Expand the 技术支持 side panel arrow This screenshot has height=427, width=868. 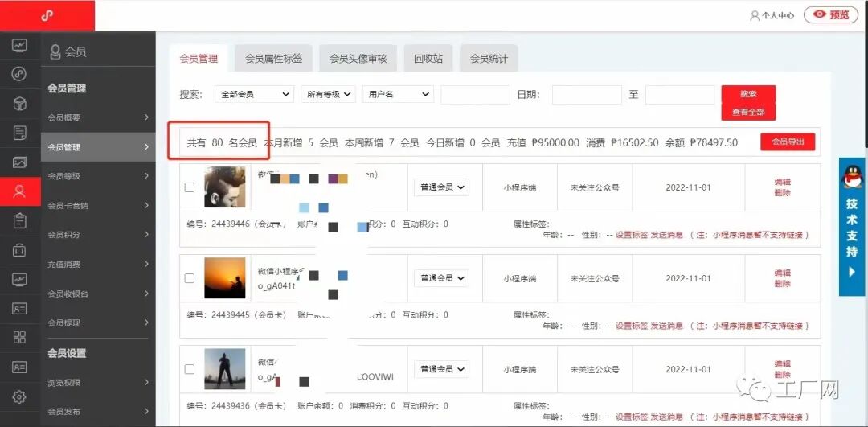(852, 272)
